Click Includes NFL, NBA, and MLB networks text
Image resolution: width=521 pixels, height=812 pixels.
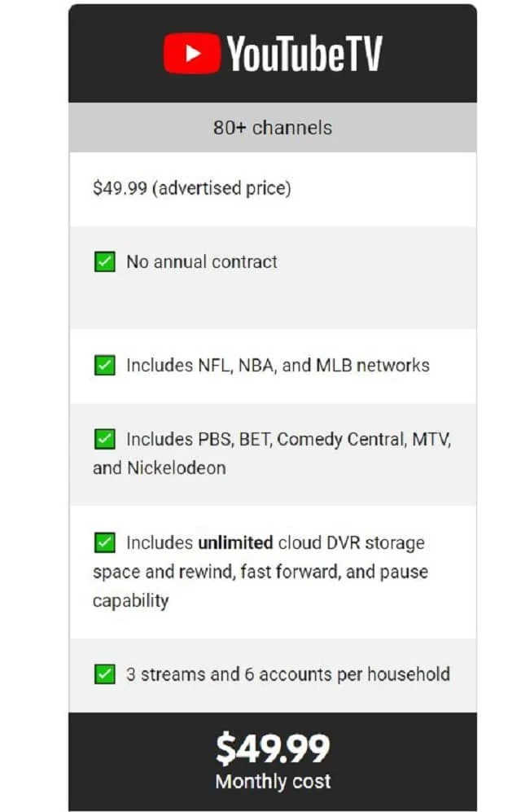[278, 365]
